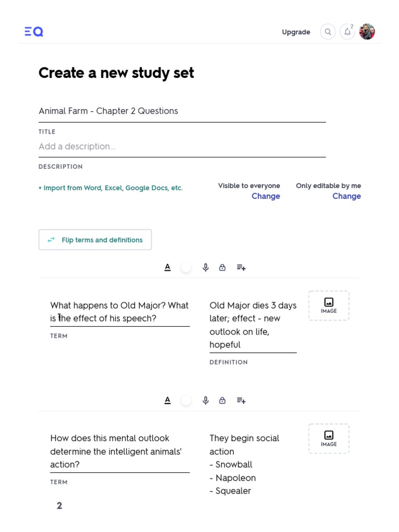Click the site logo in header
This screenshot has width=399, height=532.
tap(34, 32)
